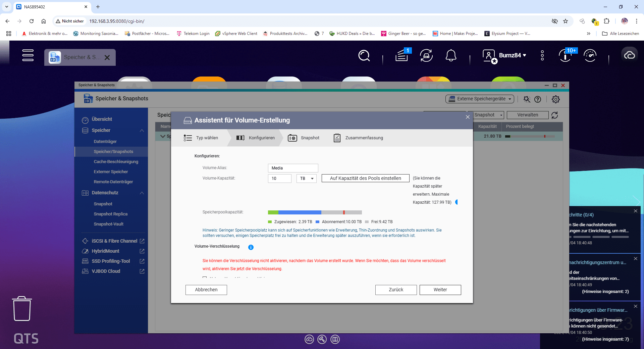Close the Speicher & S... taskbar tab
This screenshot has height=349, width=644.
(x=107, y=57)
